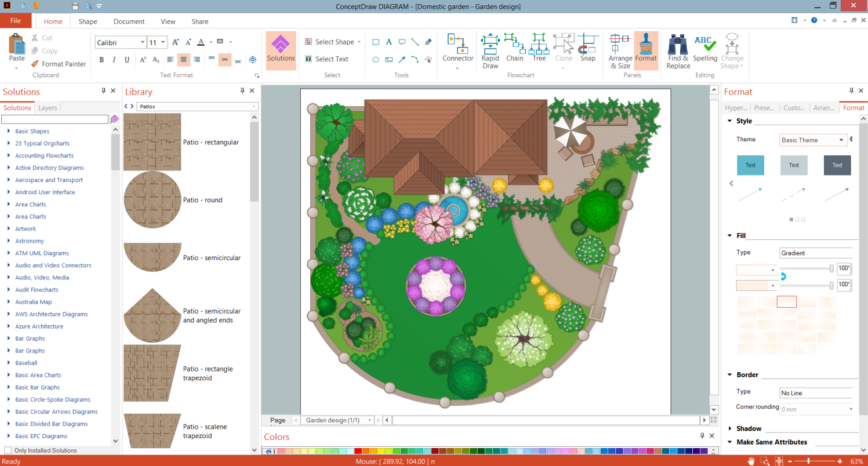Expand the Basic Shapes tree item
This screenshot has height=466, width=868.
click(9, 131)
